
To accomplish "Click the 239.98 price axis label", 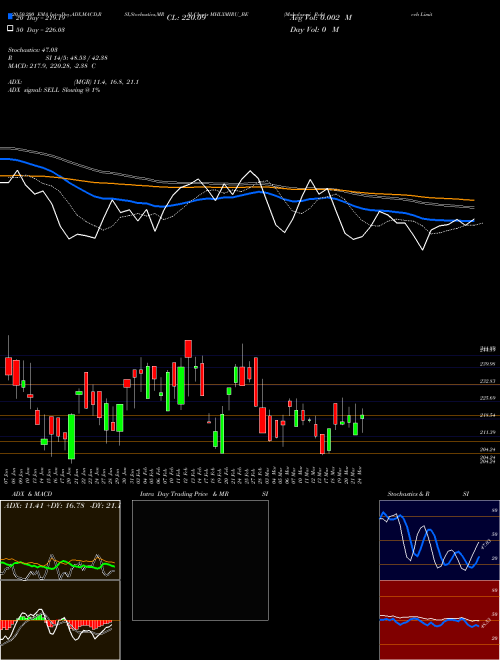I will (488, 364).
